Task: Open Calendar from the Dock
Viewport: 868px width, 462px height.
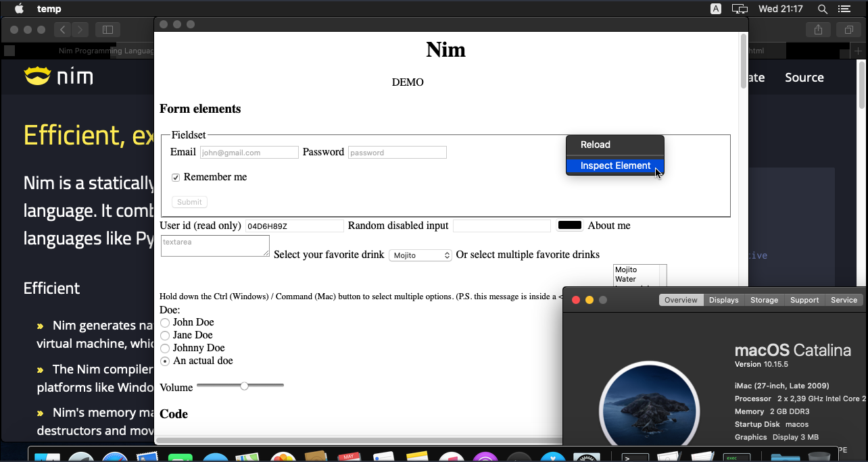Action: 348,456
